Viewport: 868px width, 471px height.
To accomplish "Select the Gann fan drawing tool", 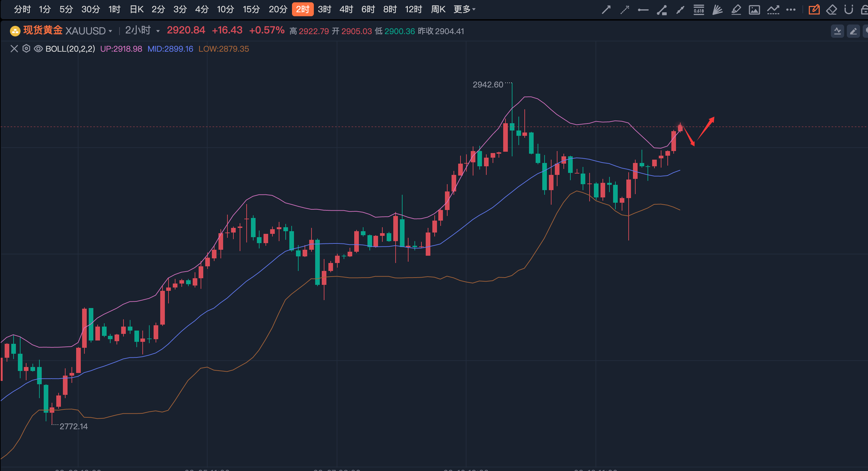I will (x=717, y=10).
